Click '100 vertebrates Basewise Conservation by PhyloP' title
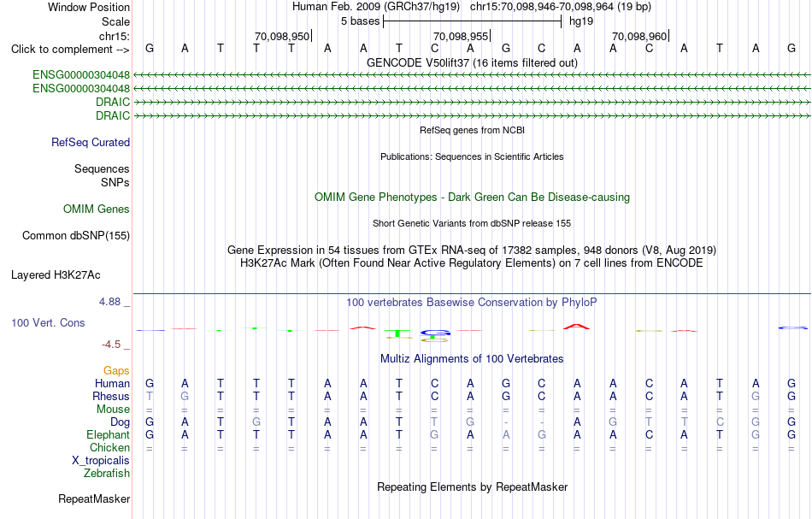Image resolution: width=812 pixels, height=519 pixels. click(472, 303)
